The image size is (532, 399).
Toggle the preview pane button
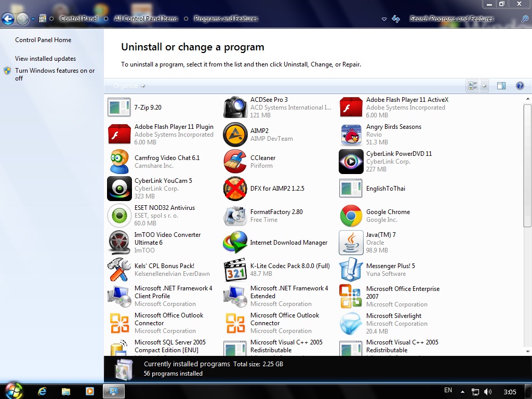point(501,86)
